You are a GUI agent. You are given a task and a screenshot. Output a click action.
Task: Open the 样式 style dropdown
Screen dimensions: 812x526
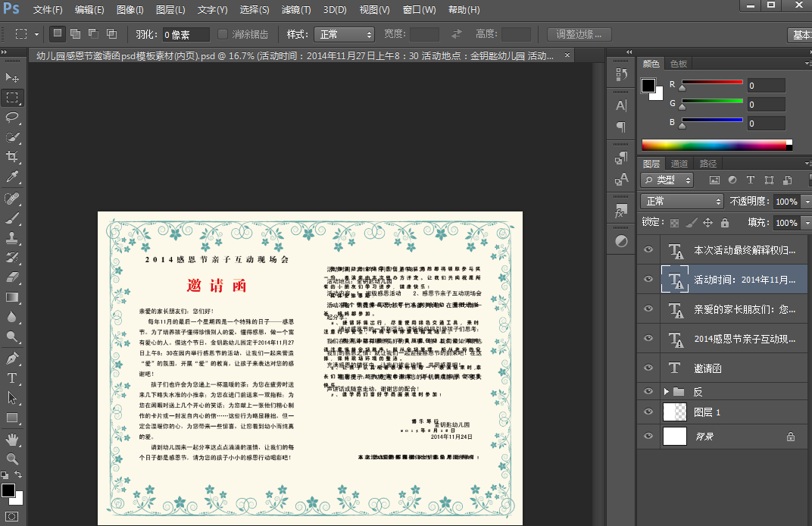coord(346,34)
